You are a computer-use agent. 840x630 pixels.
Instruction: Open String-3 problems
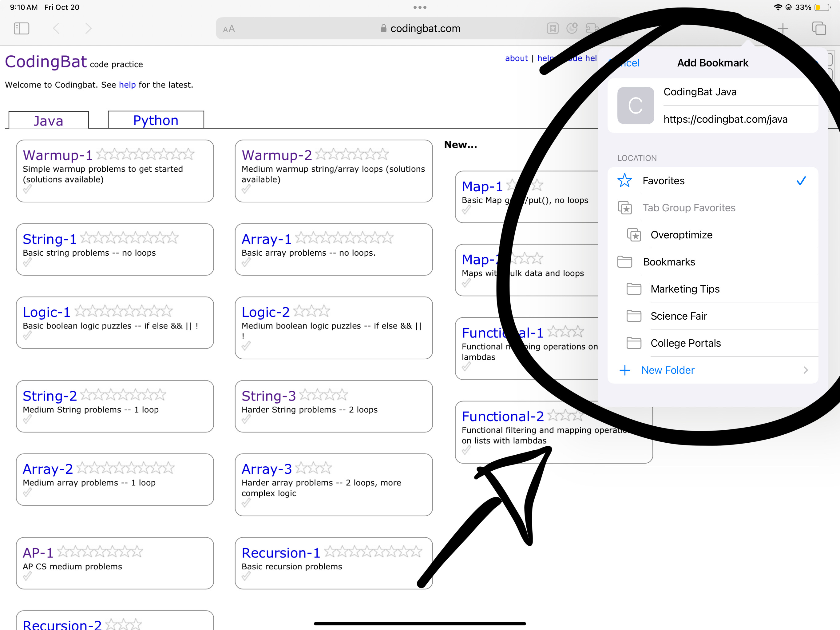[269, 396]
